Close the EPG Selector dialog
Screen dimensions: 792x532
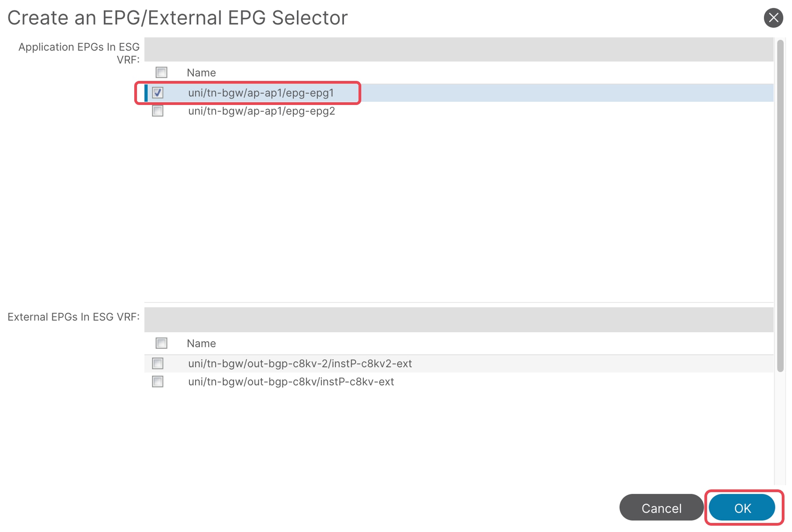tap(773, 18)
